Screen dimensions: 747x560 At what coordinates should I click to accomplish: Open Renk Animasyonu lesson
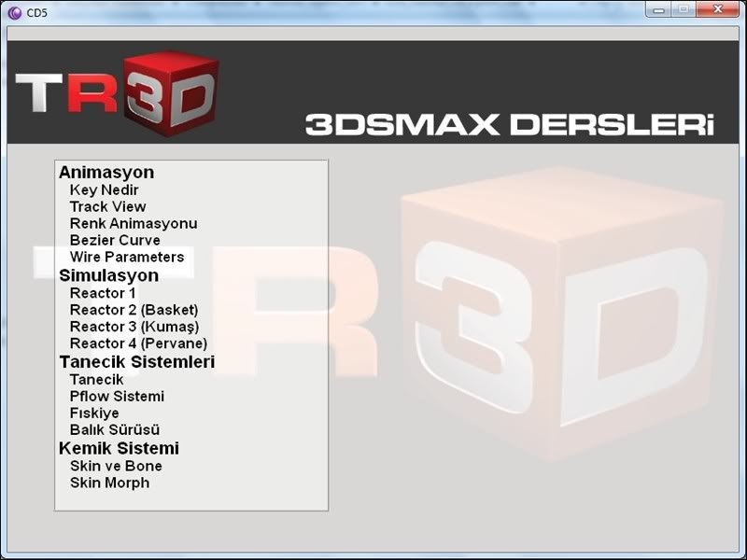pos(134,224)
